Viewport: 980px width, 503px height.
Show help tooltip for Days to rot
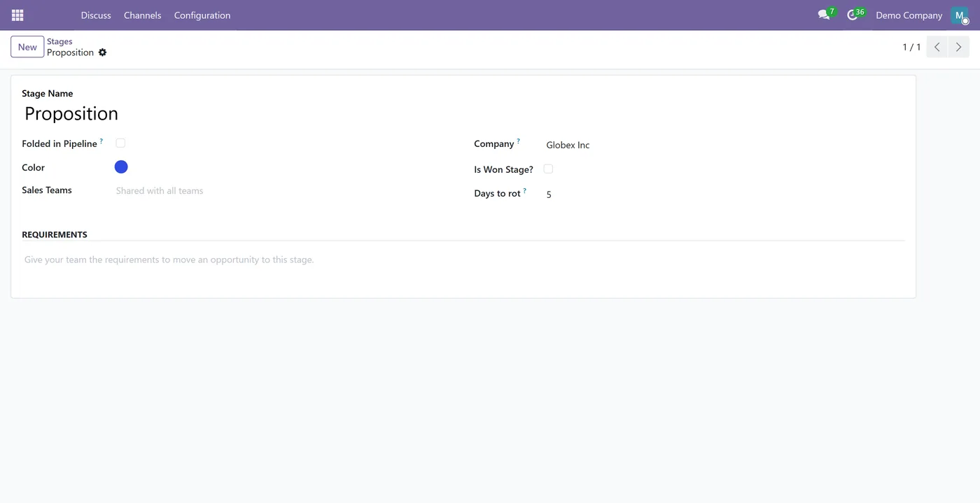tap(524, 191)
